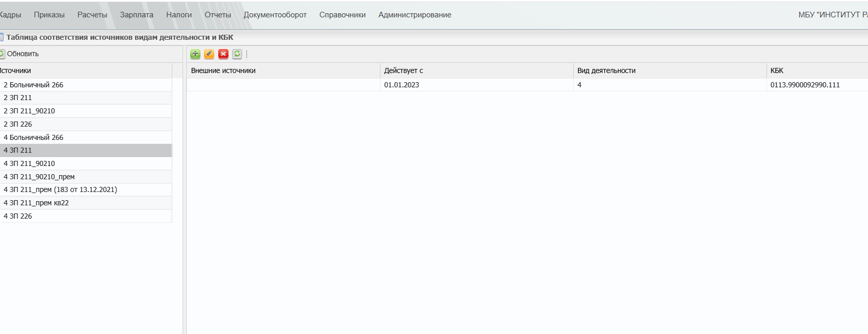Select source 4 ЗП 211_прем кв22

point(86,203)
